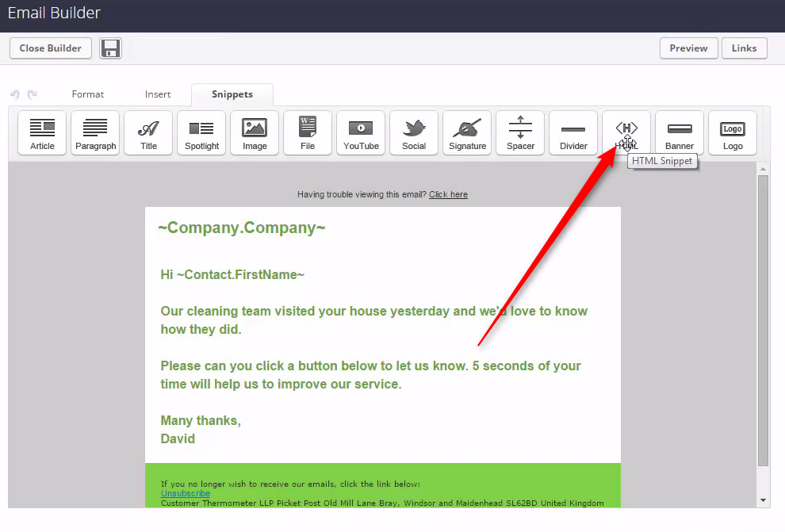Add the Social snippet
785x532 pixels.
pyautogui.click(x=414, y=133)
